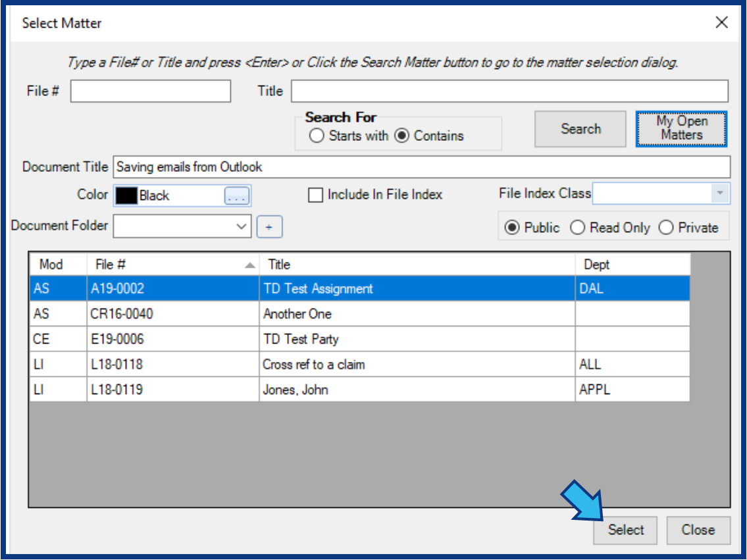Select the CR16-0040 file number cell
This screenshot has width=747, height=560.
click(x=173, y=314)
